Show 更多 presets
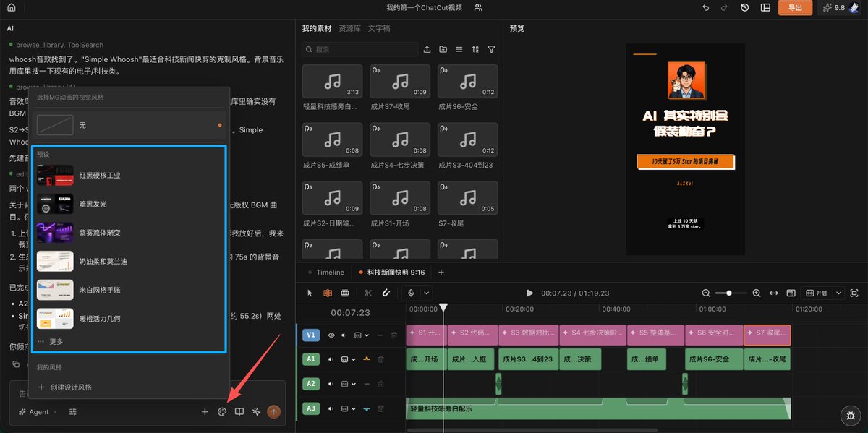 point(51,341)
